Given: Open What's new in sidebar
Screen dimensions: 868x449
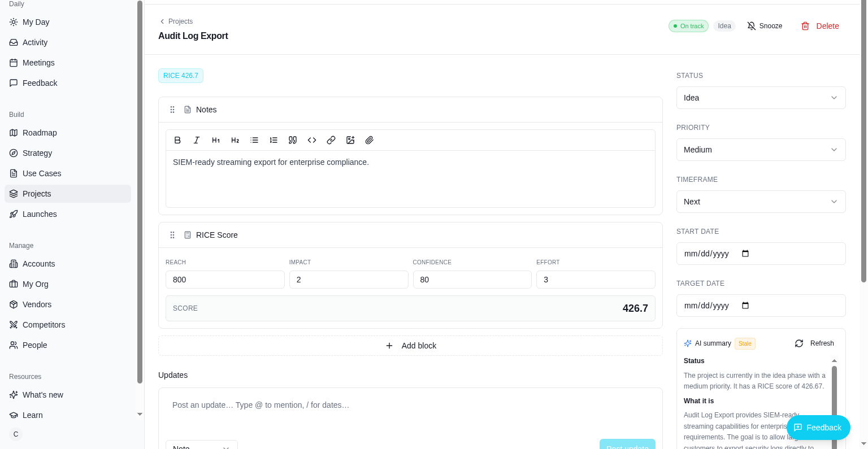Looking at the screenshot, I should (x=68, y=395).
